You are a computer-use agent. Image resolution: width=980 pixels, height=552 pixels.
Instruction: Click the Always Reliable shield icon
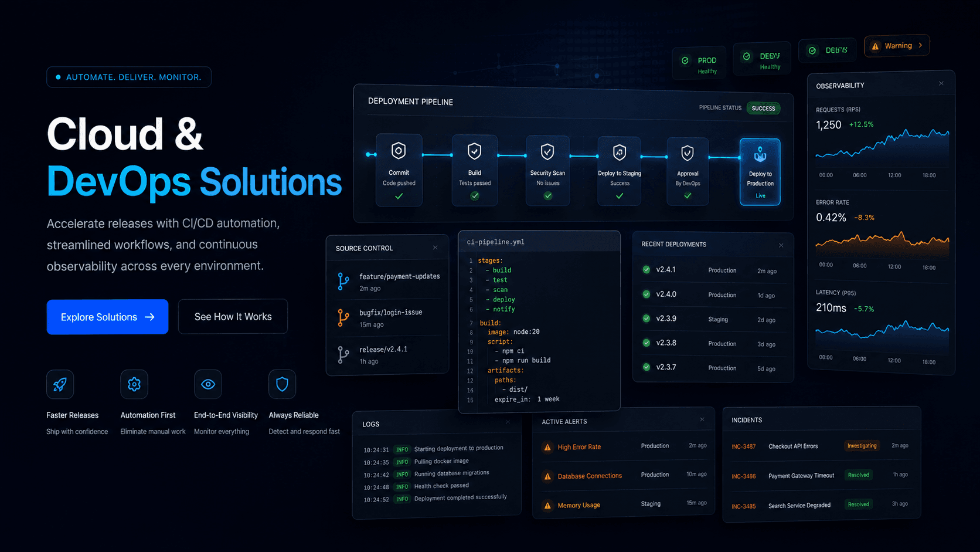point(282,384)
